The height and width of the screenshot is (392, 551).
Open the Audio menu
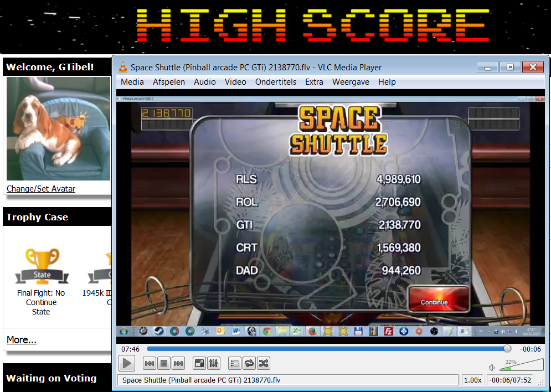tap(205, 82)
